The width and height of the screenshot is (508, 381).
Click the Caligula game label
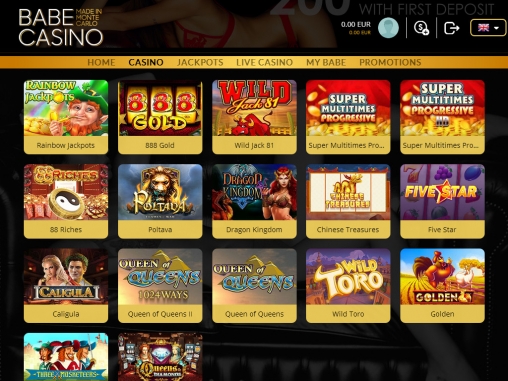[66, 314]
